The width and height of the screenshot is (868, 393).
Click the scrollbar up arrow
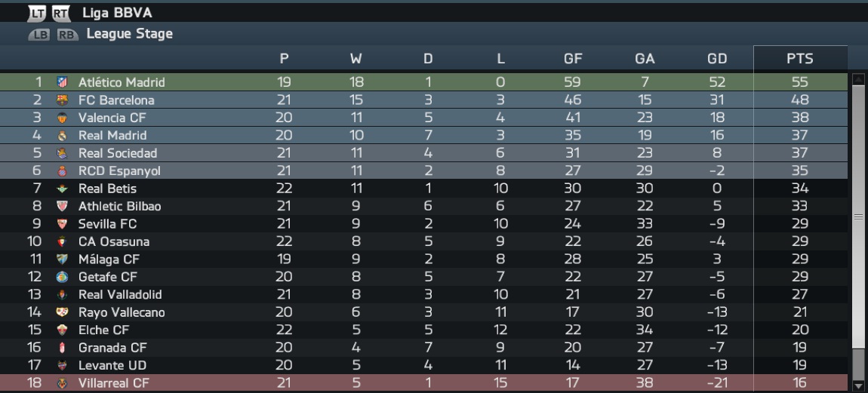(859, 80)
